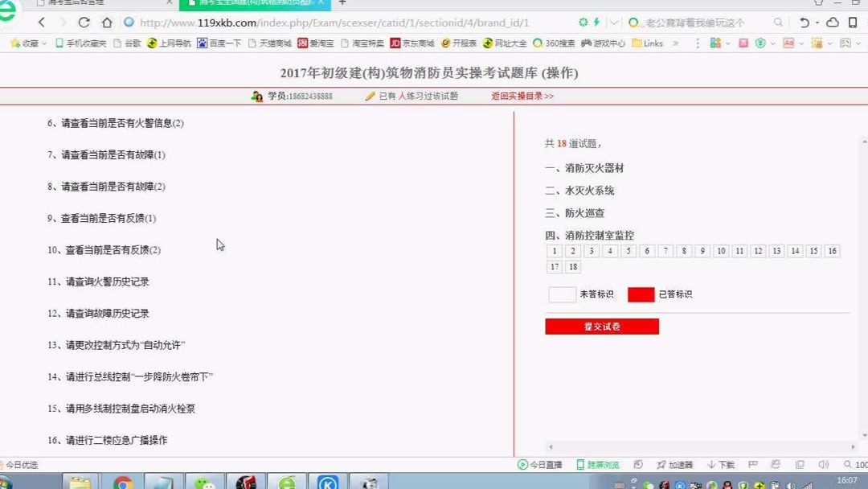868x489 pixels.
Task: Click the 提交试卷 submit button
Action: (x=602, y=327)
